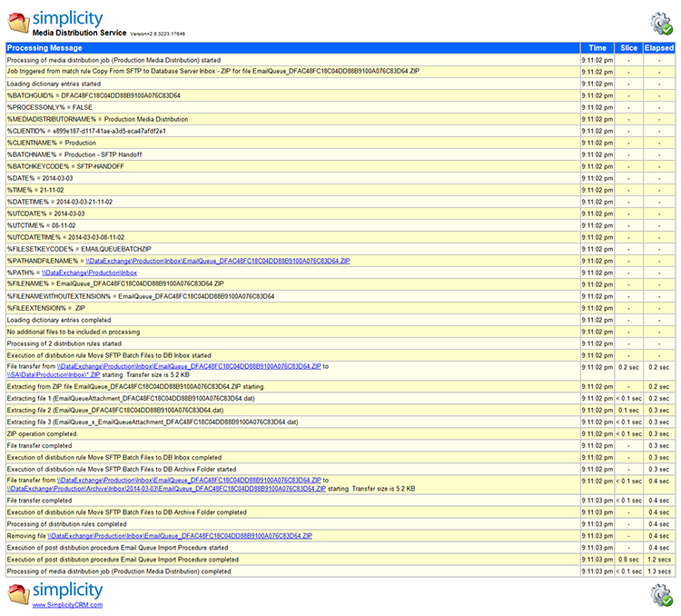
Task: Click 'Loading dictionary entries completed' message
Action: [x=59, y=320]
